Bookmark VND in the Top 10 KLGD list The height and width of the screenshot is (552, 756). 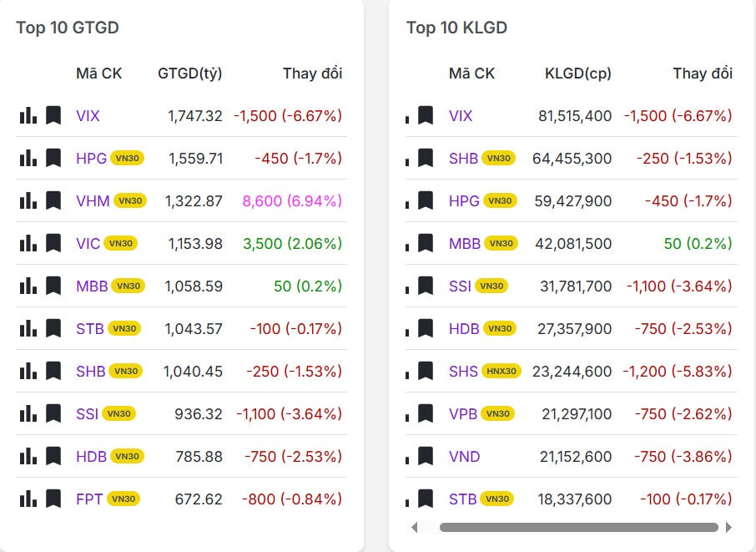(x=426, y=456)
